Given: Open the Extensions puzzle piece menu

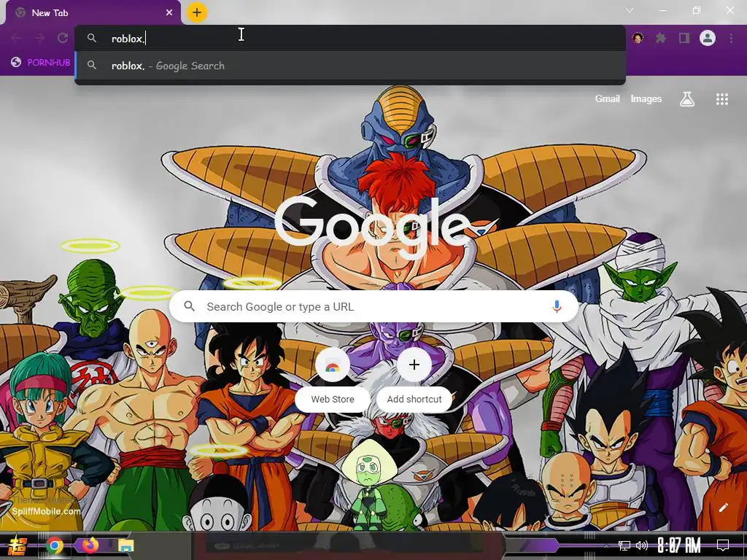Looking at the screenshot, I should [661, 38].
